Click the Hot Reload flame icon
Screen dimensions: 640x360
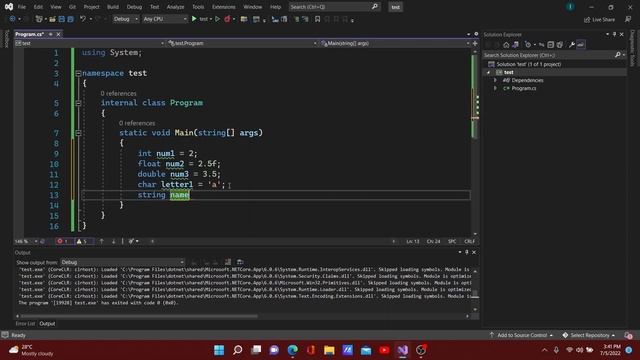click(x=227, y=19)
